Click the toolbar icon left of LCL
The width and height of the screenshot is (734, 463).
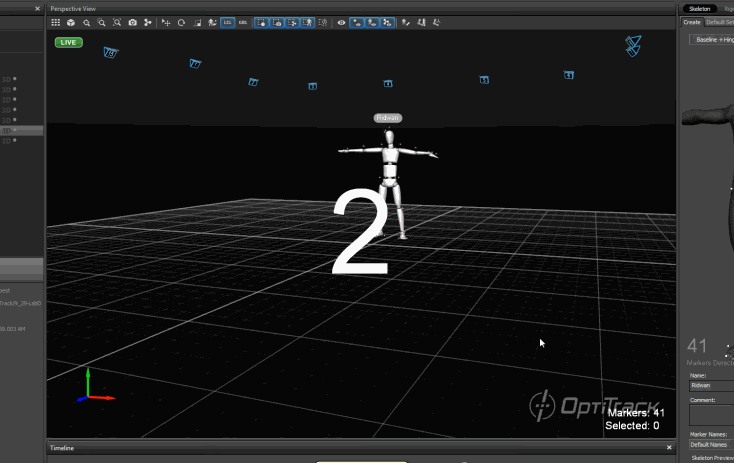212,22
